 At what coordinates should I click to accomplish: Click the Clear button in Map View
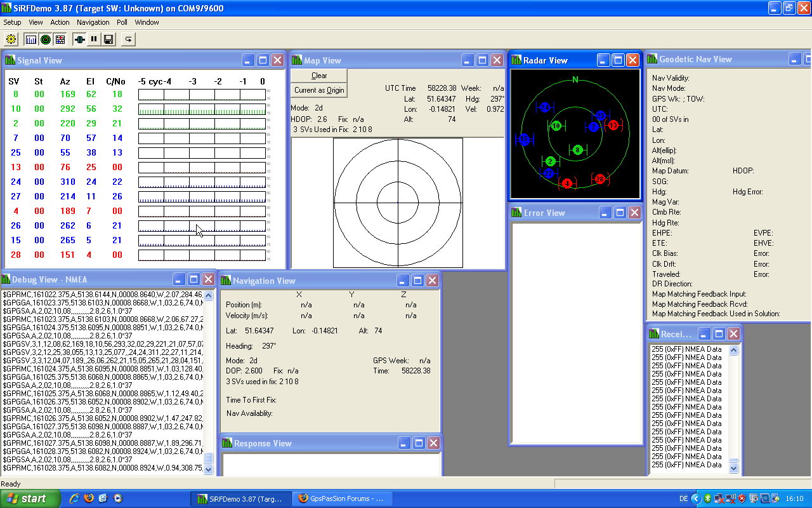coord(319,76)
